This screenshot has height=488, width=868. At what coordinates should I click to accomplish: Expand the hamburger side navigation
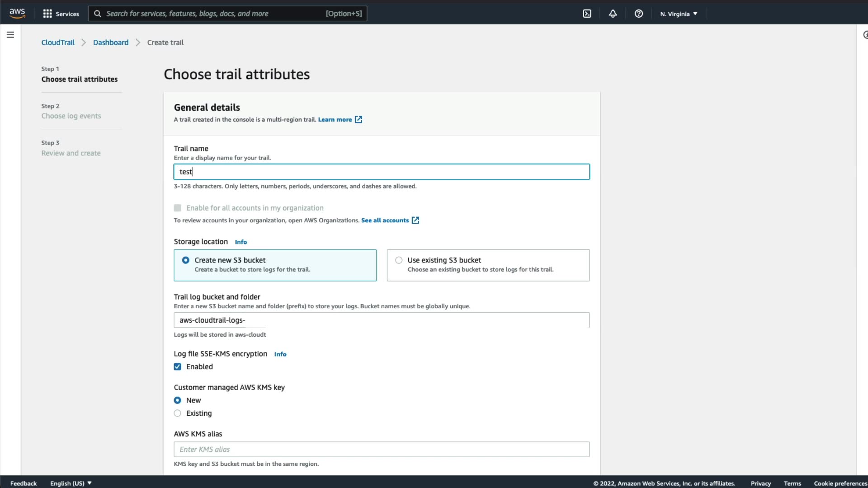click(10, 35)
